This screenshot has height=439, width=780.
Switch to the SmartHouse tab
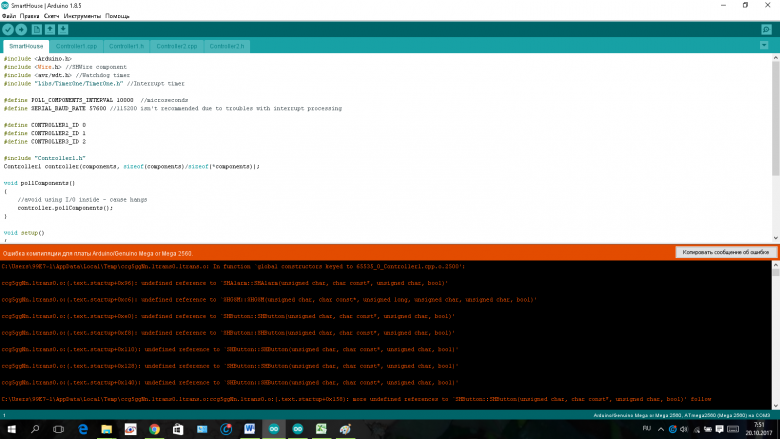pos(26,46)
